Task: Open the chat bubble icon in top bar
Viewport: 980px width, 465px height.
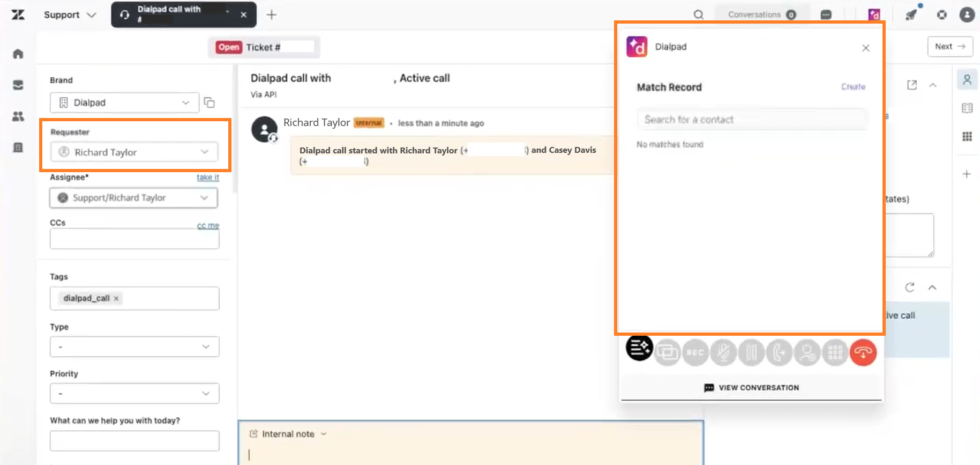Action: [826, 15]
